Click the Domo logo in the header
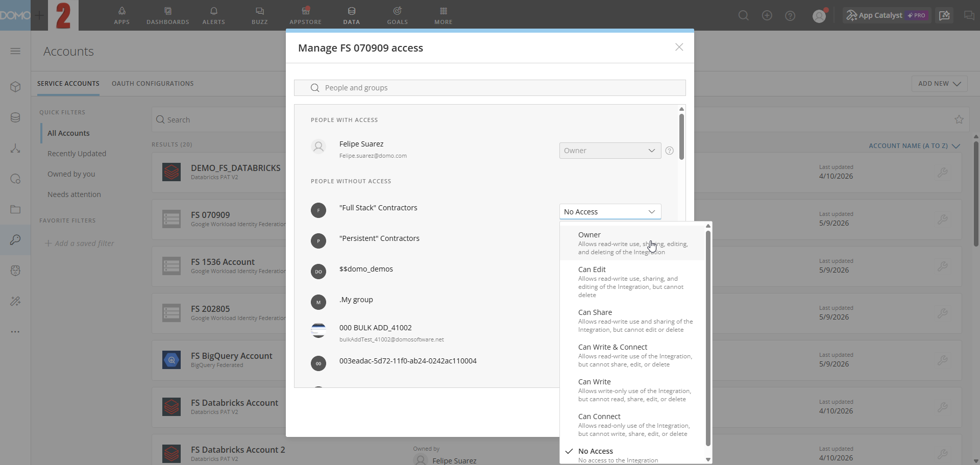 15,15
